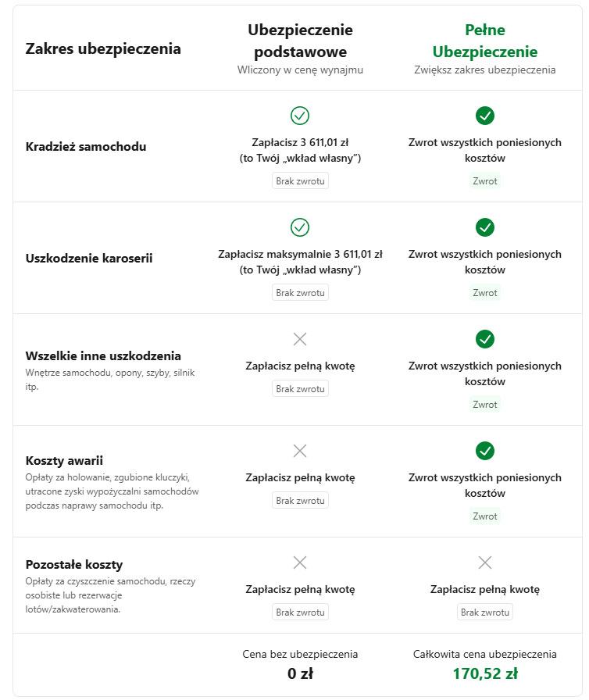
Task: Click the 'Zakres ubezpieczenia' heading
Action: [103, 48]
